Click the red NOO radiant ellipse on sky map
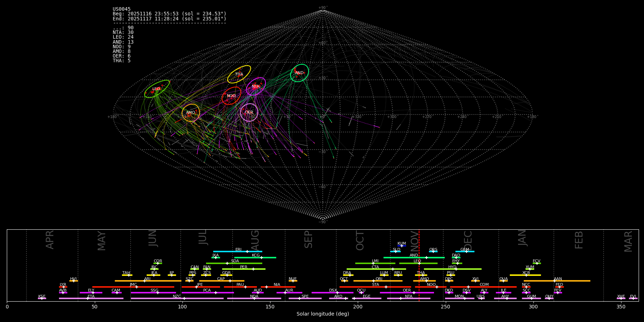 (231, 96)
